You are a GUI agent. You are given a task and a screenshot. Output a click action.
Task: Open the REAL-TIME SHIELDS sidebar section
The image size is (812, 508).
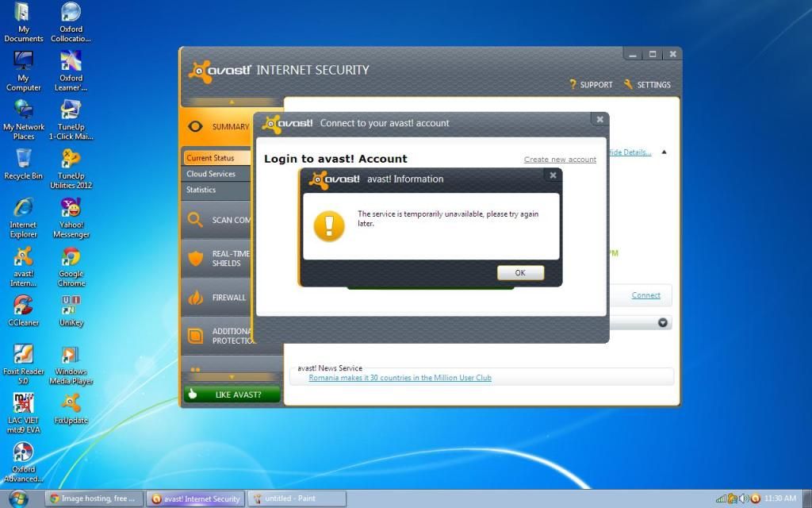216,258
